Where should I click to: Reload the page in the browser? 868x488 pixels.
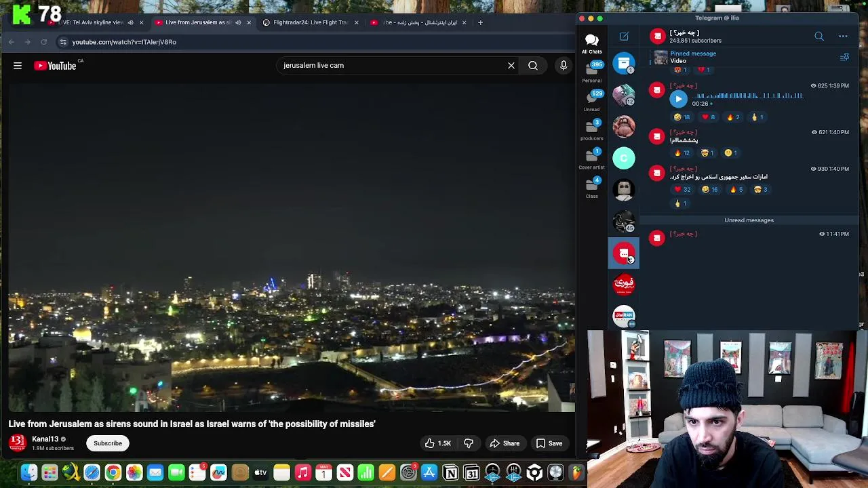43,42
